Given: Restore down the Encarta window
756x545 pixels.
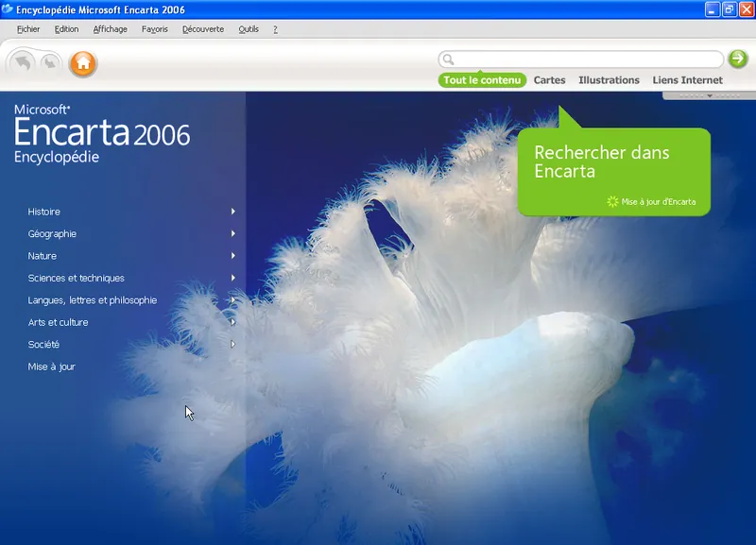Looking at the screenshot, I should coord(729,9).
